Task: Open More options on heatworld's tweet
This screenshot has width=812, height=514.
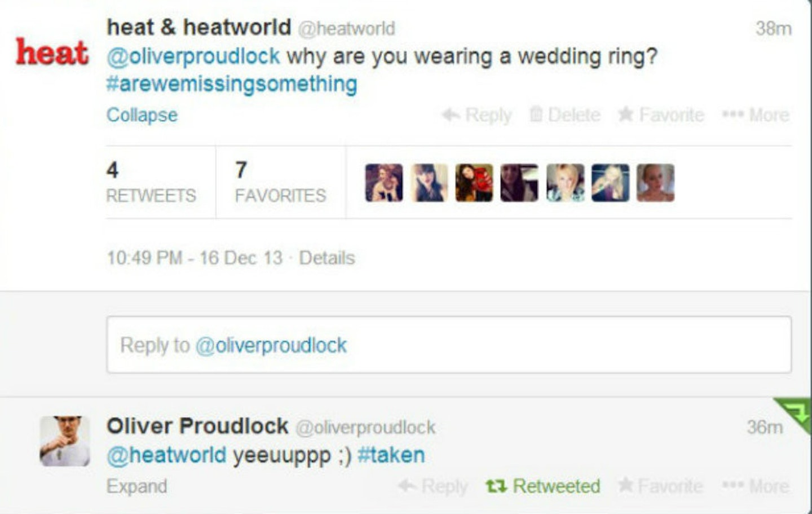Action: click(x=756, y=115)
